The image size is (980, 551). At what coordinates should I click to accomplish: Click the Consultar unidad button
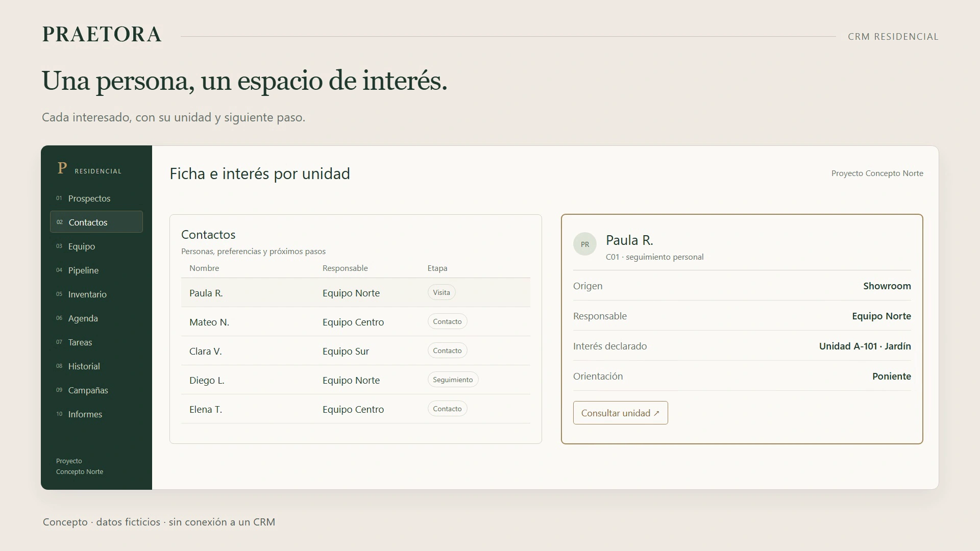tap(620, 413)
